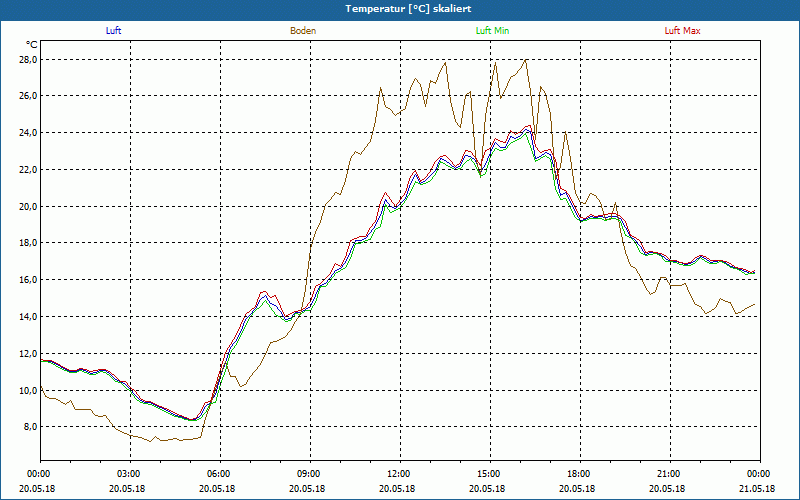Image resolution: width=800 pixels, height=500 pixels.
Task: Click the 26,0 y-axis value
Action: tap(29, 96)
